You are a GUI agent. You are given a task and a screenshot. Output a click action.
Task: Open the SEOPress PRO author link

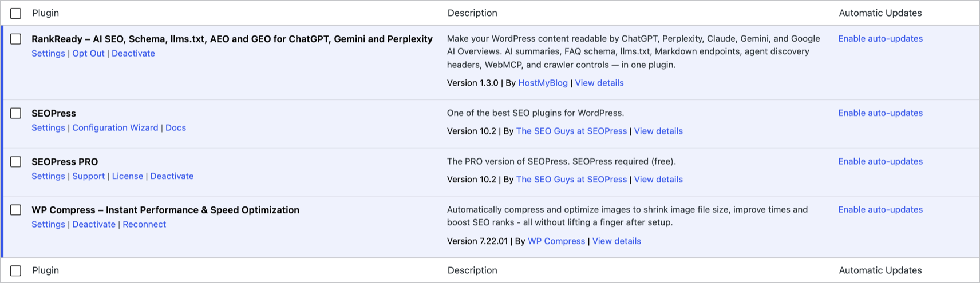tap(571, 180)
